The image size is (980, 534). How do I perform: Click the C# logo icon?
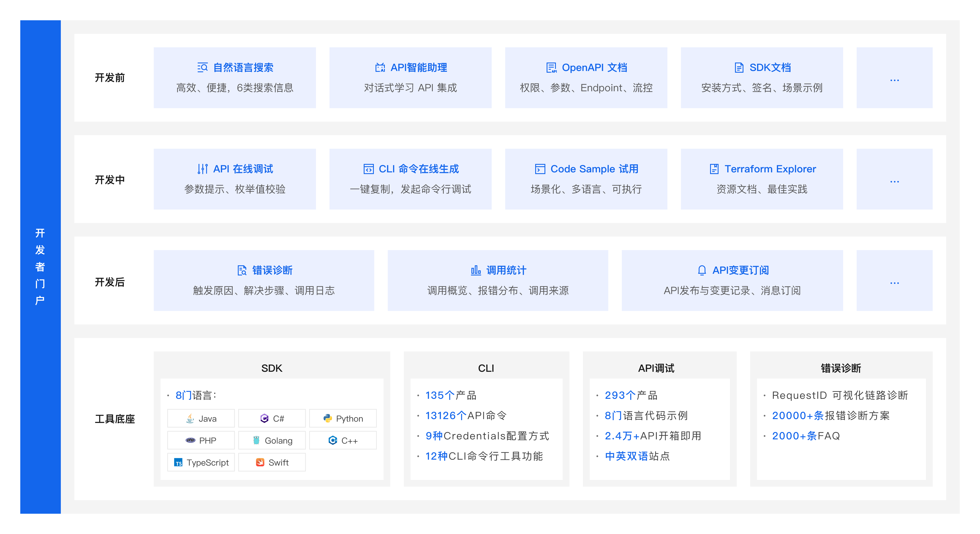pyautogui.click(x=264, y=419)
